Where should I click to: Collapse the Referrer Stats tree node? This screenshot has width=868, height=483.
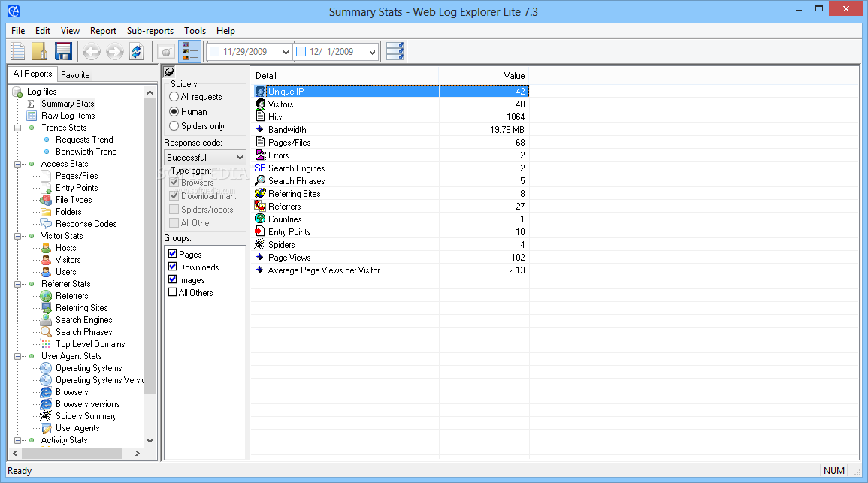point(18,284)
